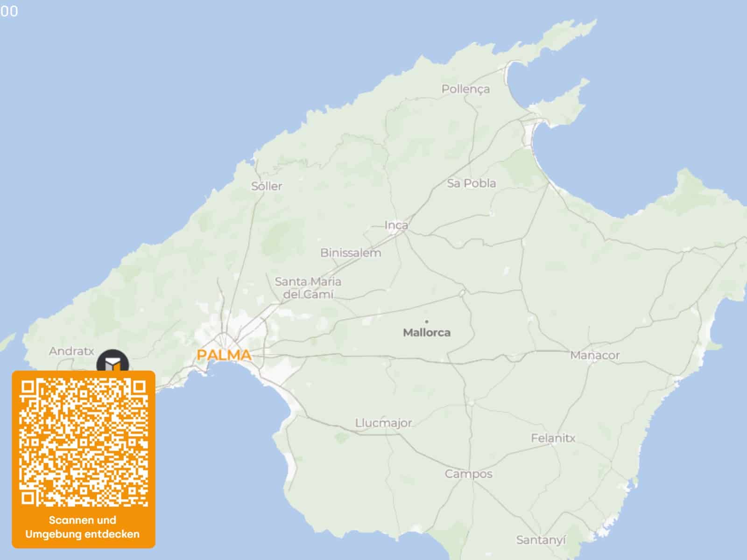Select the Sóller town label

coord(267,186)
